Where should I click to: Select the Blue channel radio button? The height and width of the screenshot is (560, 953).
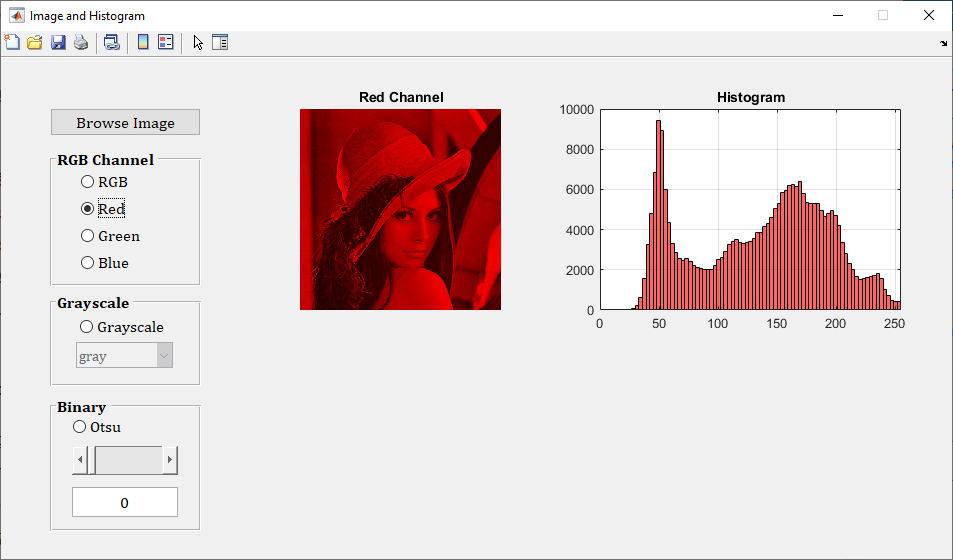[88, 263]
